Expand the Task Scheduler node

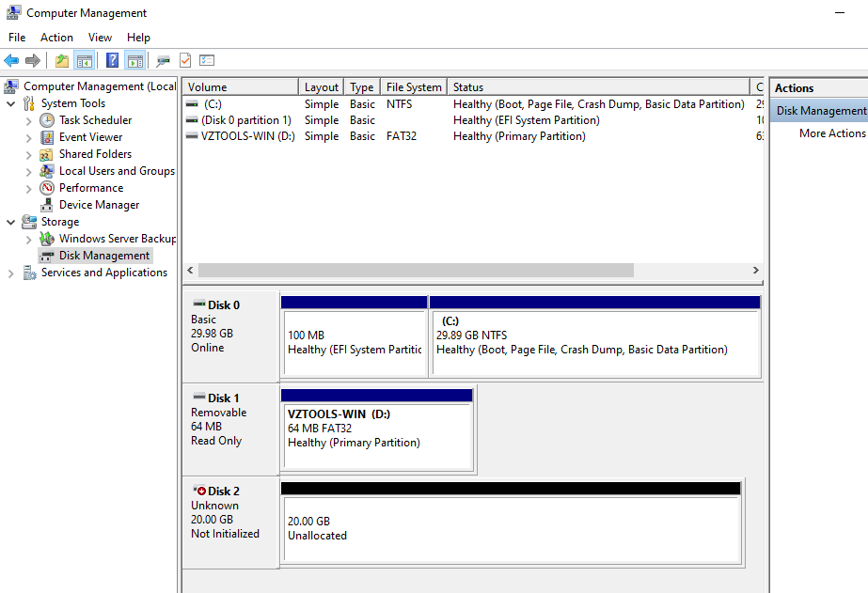(29, 120)
